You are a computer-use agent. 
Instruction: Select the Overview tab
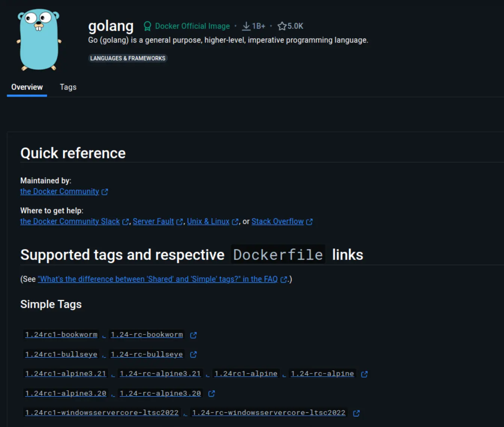click(x=27, y=87)
